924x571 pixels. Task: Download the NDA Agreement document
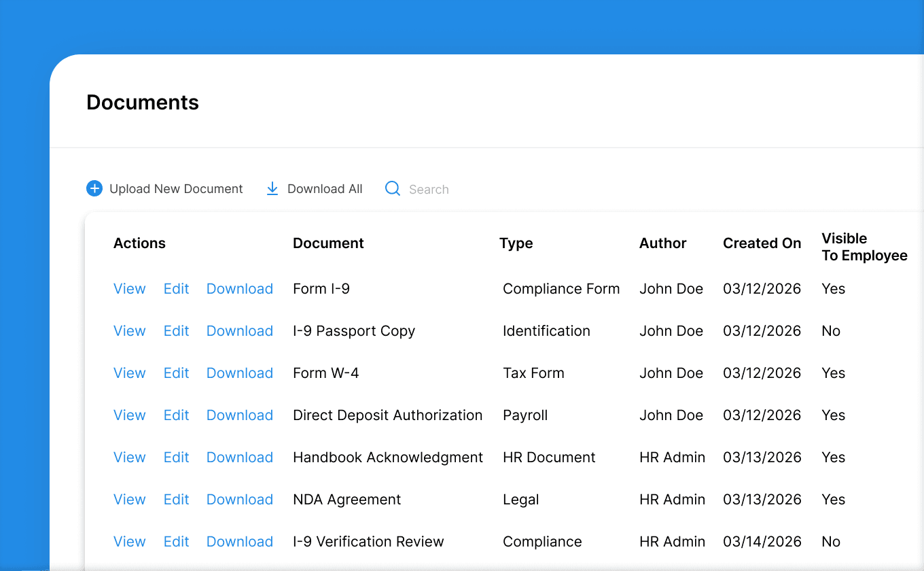239,499
